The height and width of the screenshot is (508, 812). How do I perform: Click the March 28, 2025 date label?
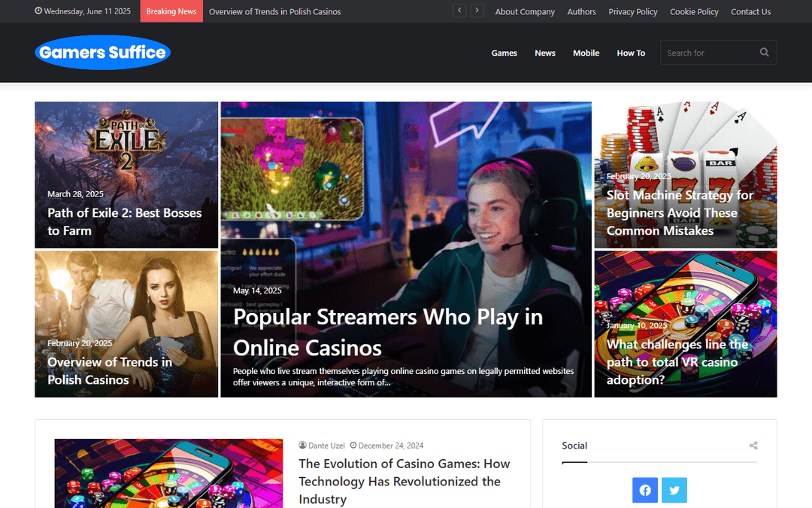(75, 194)
